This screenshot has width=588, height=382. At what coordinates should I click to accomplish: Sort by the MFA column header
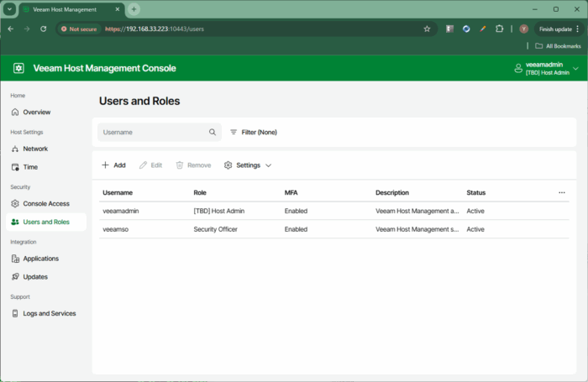[291, 193]
